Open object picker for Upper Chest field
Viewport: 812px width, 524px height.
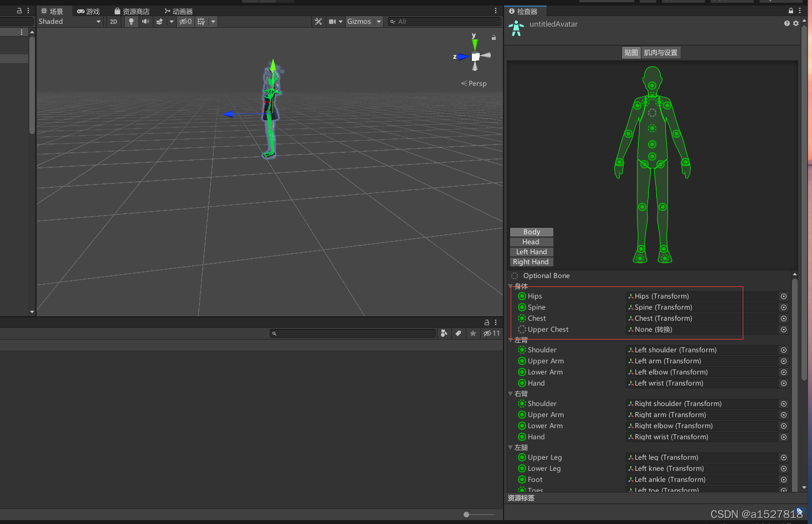pos(784,330)
